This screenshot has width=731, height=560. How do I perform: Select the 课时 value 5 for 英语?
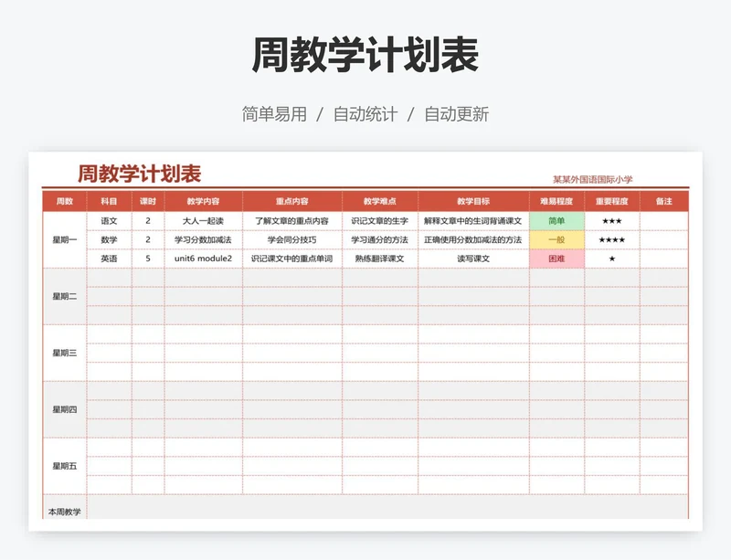pyautogui.click(x=148, y=259)
